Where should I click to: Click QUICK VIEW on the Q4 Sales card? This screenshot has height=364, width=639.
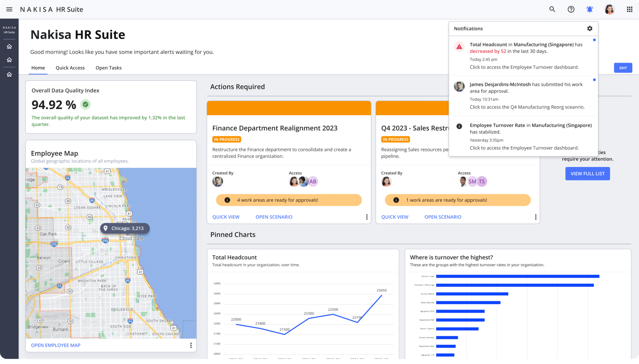point(395,217)
